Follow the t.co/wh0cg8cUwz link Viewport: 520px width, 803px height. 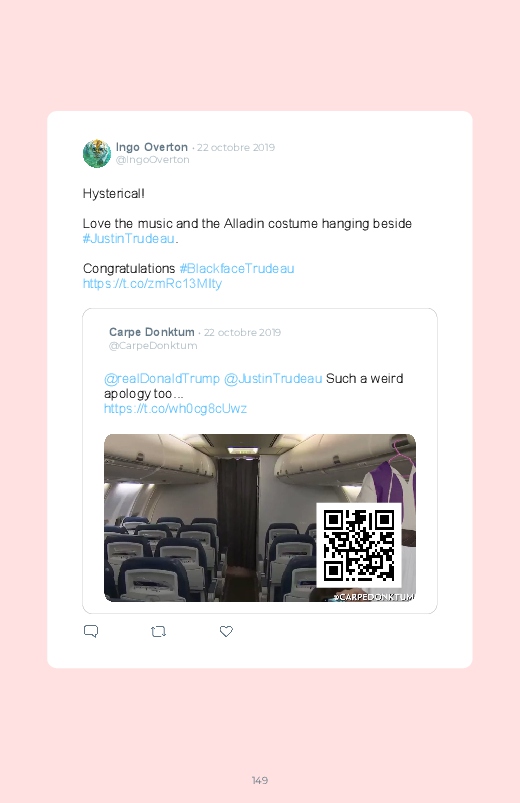[175, 409]
